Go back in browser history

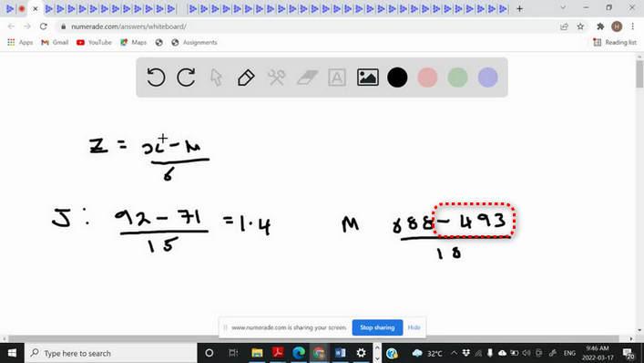click(11, 26)
